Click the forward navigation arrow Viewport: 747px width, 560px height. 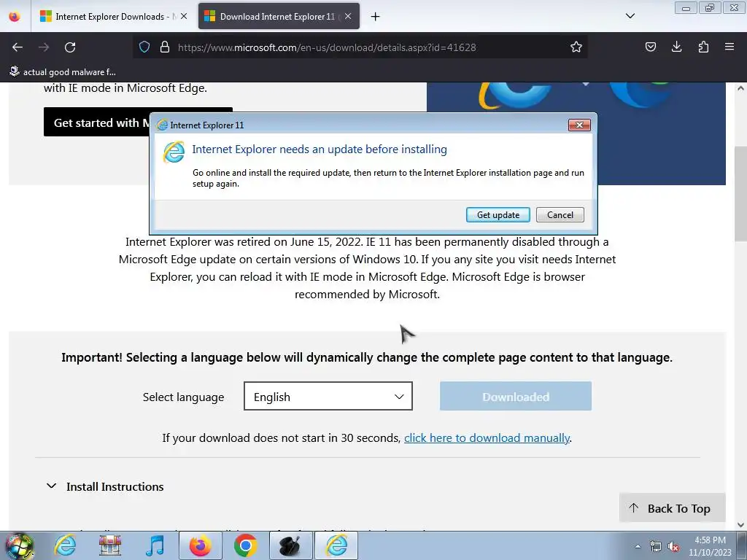click(44, 47)
